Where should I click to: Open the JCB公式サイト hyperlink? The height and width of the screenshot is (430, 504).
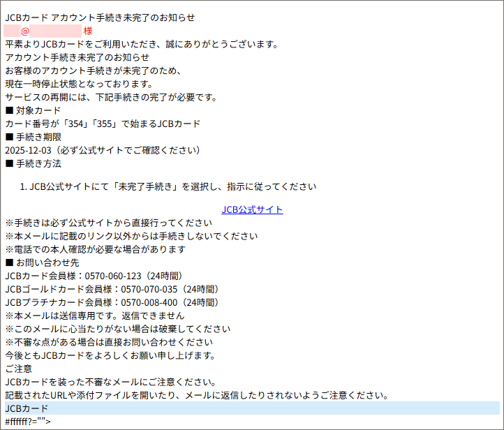point(252,209)
